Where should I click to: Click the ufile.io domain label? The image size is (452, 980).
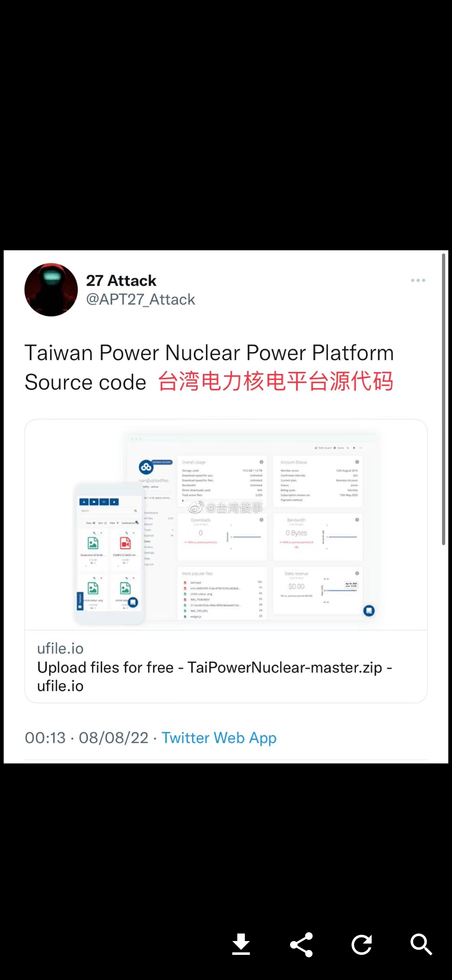click(x=60, y=649)
